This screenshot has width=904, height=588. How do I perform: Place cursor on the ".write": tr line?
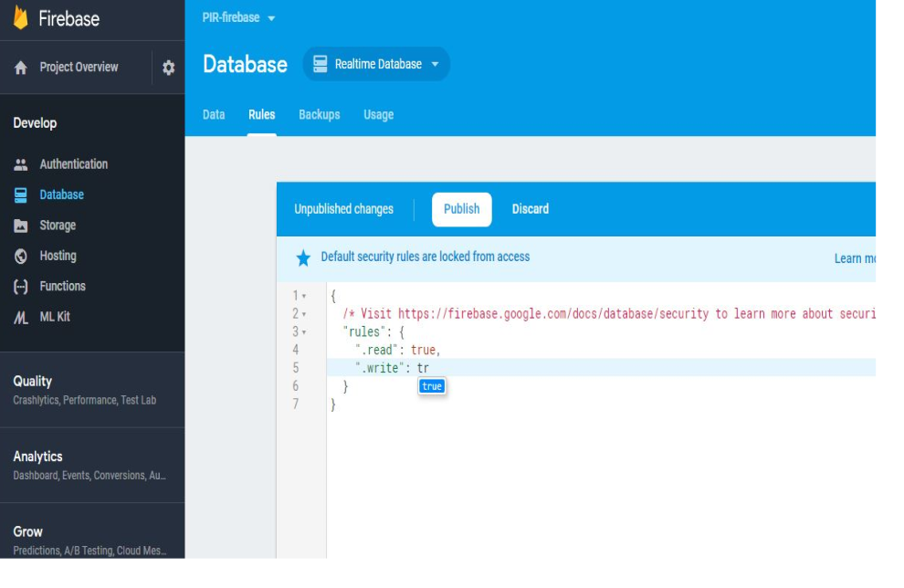pos(602,368)
